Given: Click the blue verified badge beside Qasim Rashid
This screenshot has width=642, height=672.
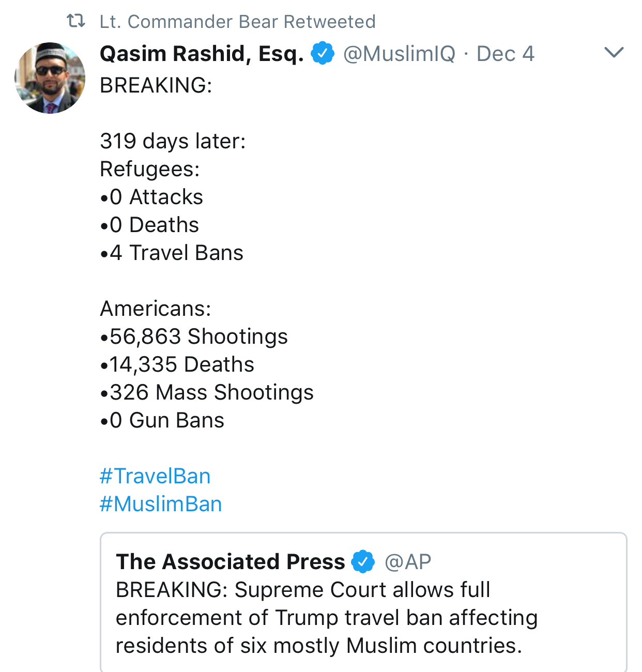Looking at the screenshot, I should 323,53.
